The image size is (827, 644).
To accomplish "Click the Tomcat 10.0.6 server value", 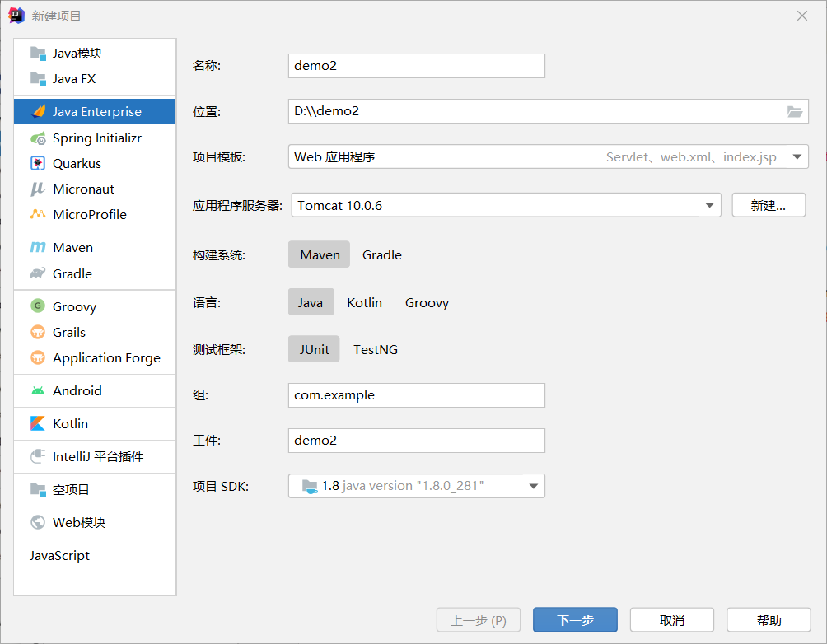I will point(339,205).
